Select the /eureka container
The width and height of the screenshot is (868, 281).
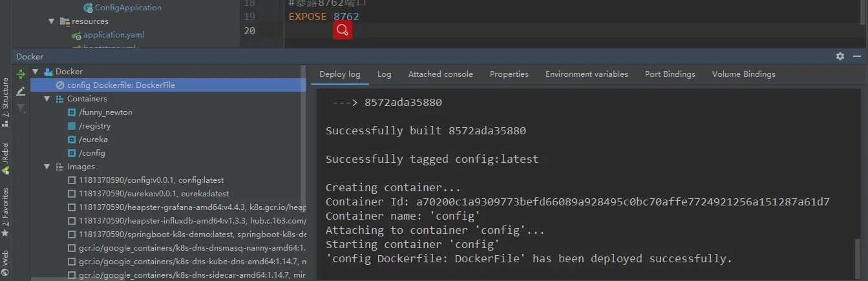click(92, 140)
